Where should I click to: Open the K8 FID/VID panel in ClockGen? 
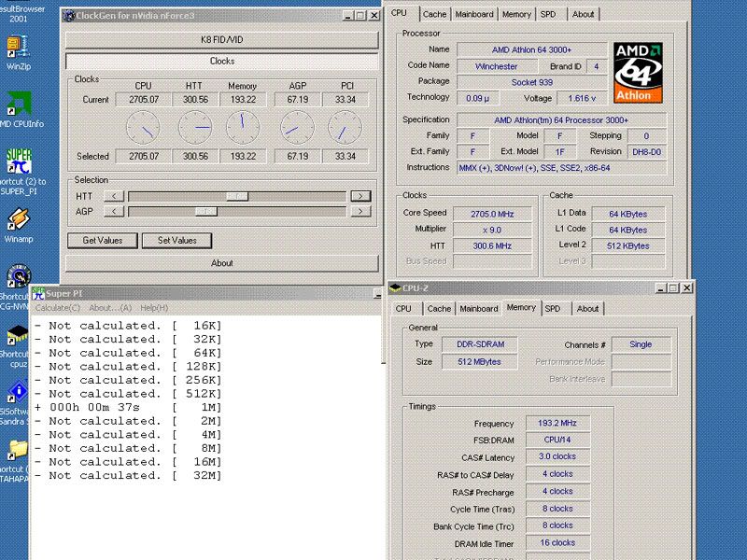[222, 40]
